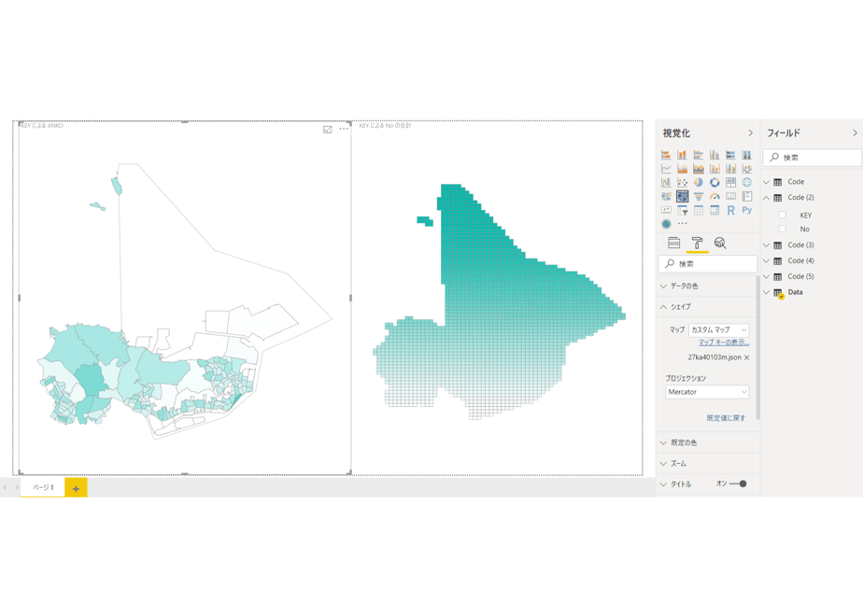Expand the Code table
This screenshot has width=863, height=616.
point(766,182)
